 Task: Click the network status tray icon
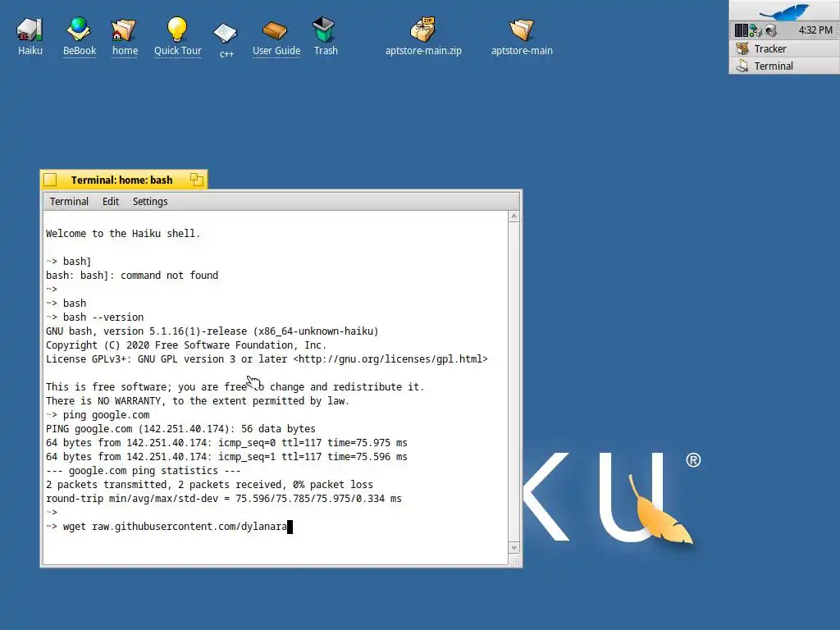pyautogui.click(x=756, y=30)
